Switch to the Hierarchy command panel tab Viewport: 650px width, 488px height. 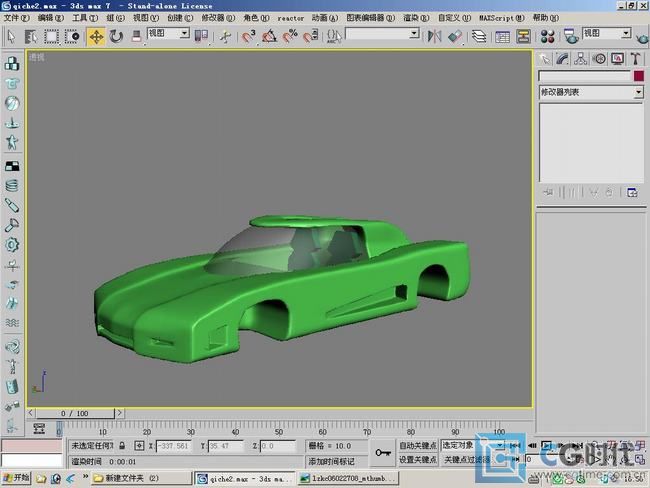[x=581, y=59]
